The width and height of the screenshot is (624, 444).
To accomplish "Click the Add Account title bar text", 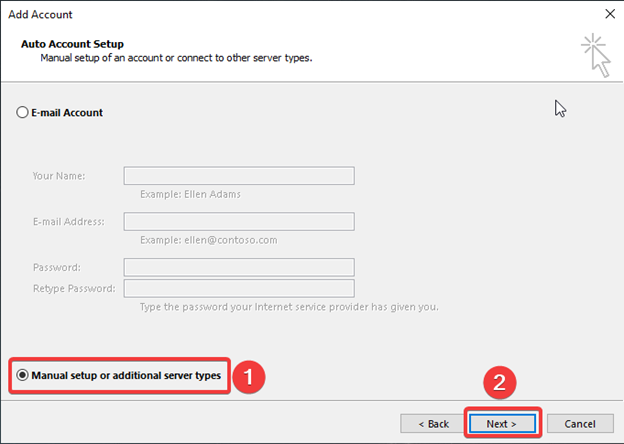I will (x=40, y=15).
